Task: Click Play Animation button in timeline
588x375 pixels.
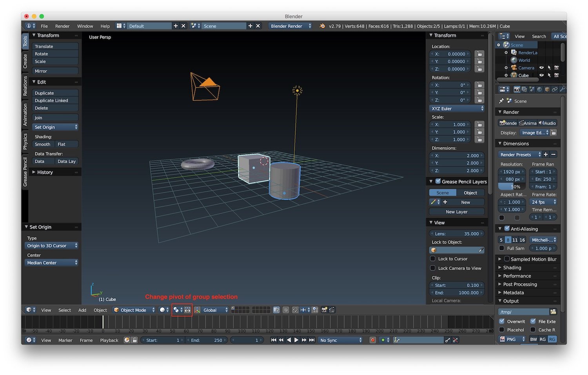Action: tap(296, 340)
